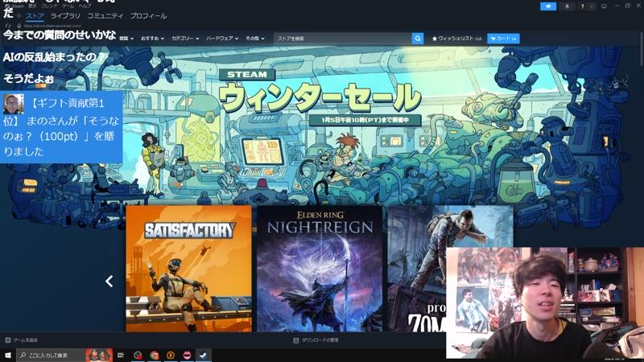
Task: Open the Windows Start button
Action: (8, 355)
